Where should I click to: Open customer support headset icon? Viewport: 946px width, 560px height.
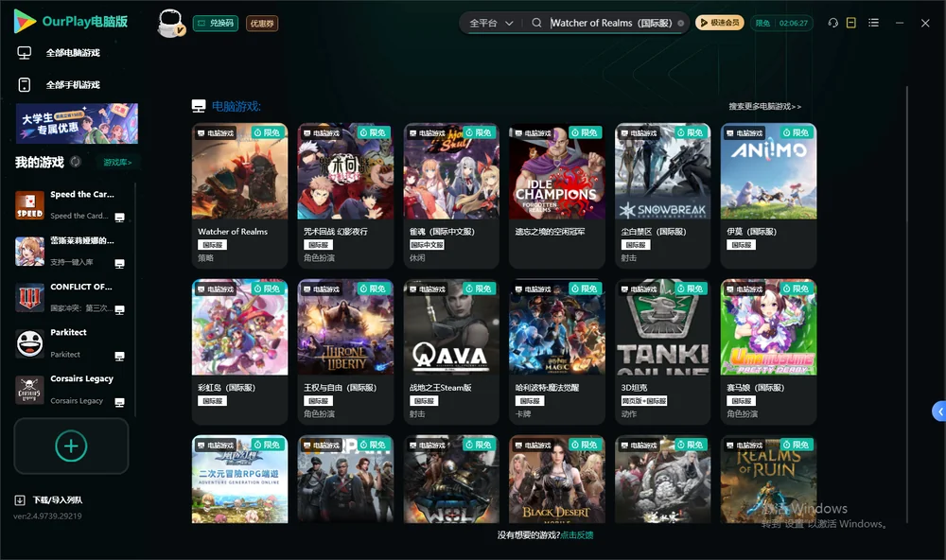pos(832,23)
